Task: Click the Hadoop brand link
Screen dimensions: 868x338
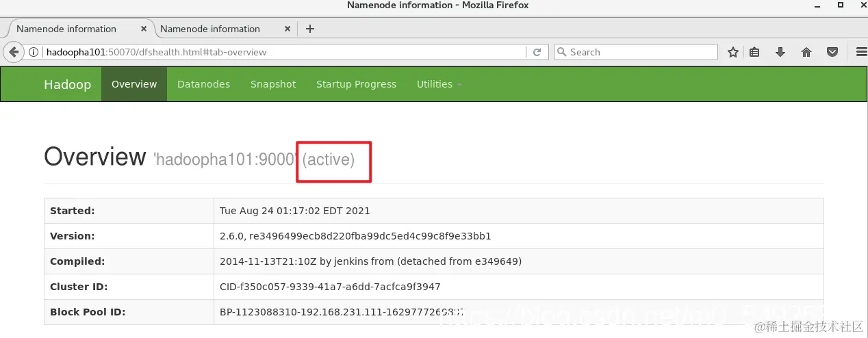Action: tap(67, 84)
